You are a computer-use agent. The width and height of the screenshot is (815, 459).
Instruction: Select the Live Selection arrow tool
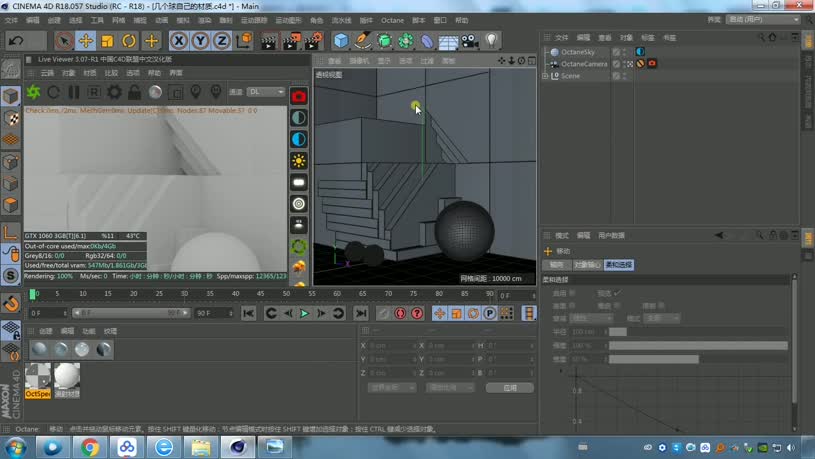click(x=64, y=41)
